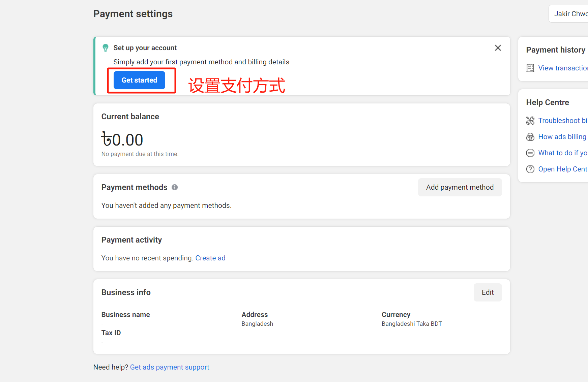This screenshot has height=382, width=588.
Task: Open the Jakir account selector dropdown
Action: tap(570, 14)
